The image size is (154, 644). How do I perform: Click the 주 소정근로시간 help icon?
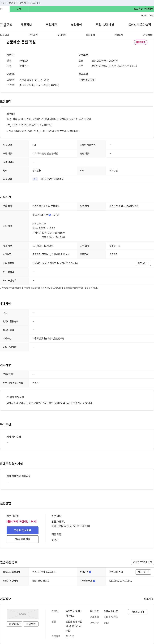click(x=49, y=215)
